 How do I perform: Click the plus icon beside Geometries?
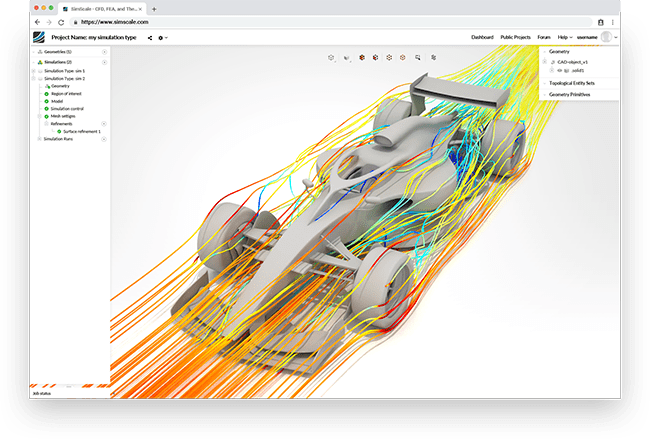coord(104,51)
